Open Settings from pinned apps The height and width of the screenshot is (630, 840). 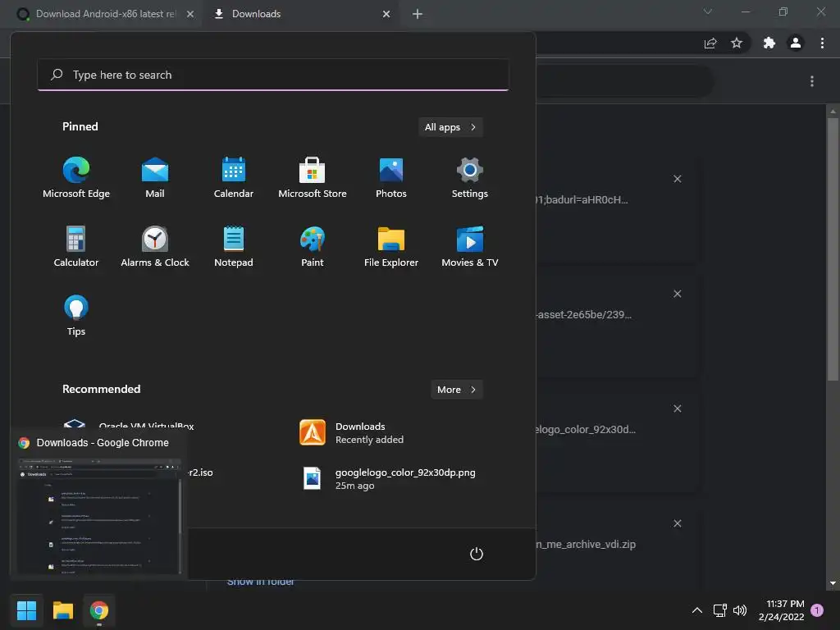coord(470,178)
